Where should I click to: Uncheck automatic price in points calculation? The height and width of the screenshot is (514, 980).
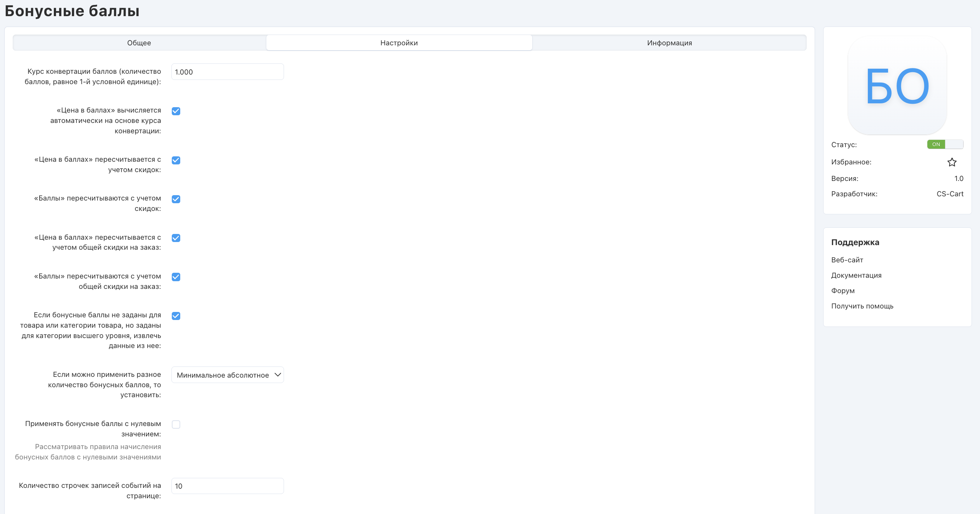click(x=176, y=111)
